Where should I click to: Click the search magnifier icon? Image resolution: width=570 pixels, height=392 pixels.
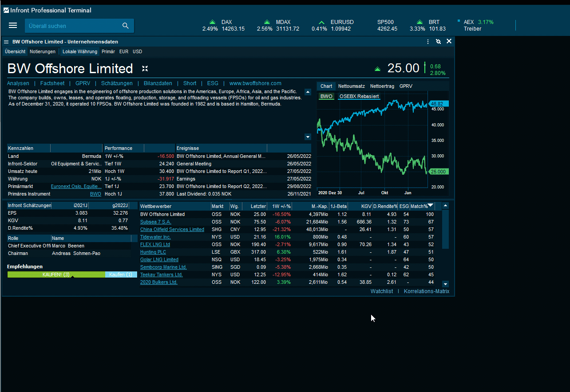[126, 26]
